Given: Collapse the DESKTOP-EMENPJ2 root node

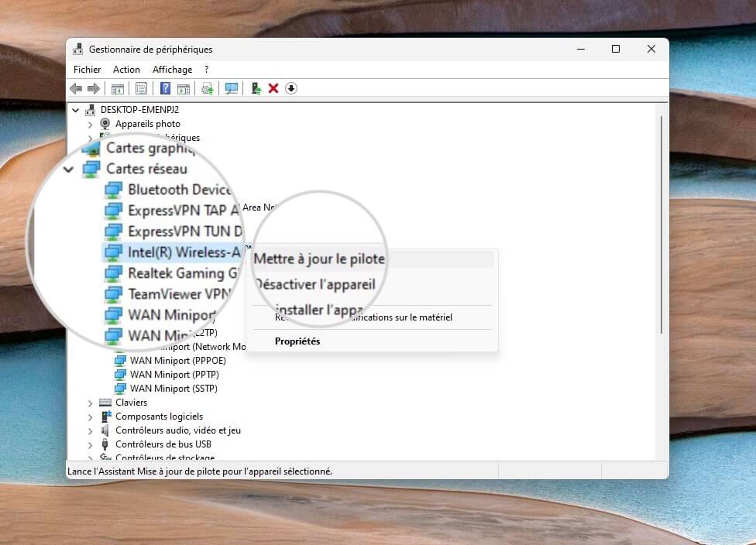Looking at the screenshot, I should click(76, 111).
